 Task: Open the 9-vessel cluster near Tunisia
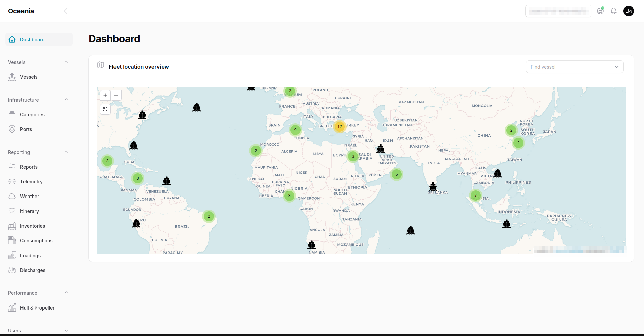(295, 130)
